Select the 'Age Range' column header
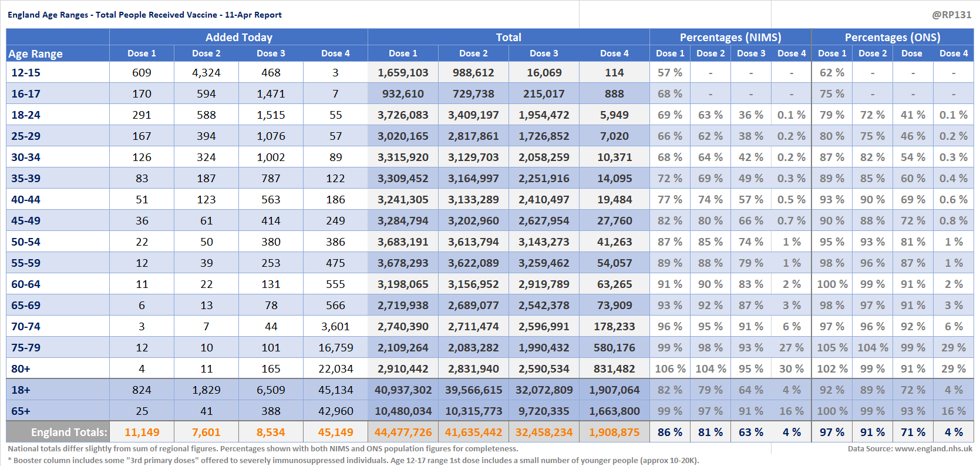Image resolution: width=980 pixels, height=466 pixels. [x=35, y=53]
